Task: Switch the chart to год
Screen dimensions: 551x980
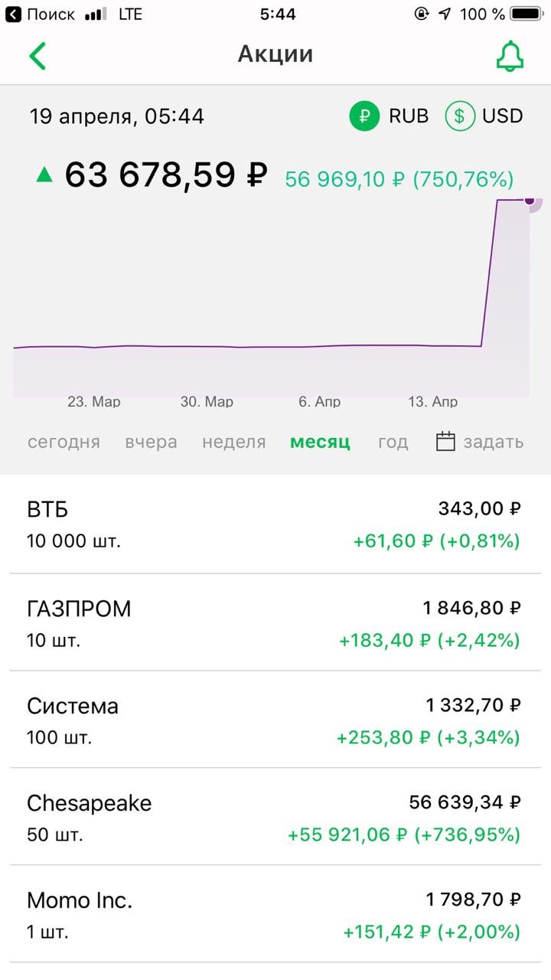Action: pos(393,442)
